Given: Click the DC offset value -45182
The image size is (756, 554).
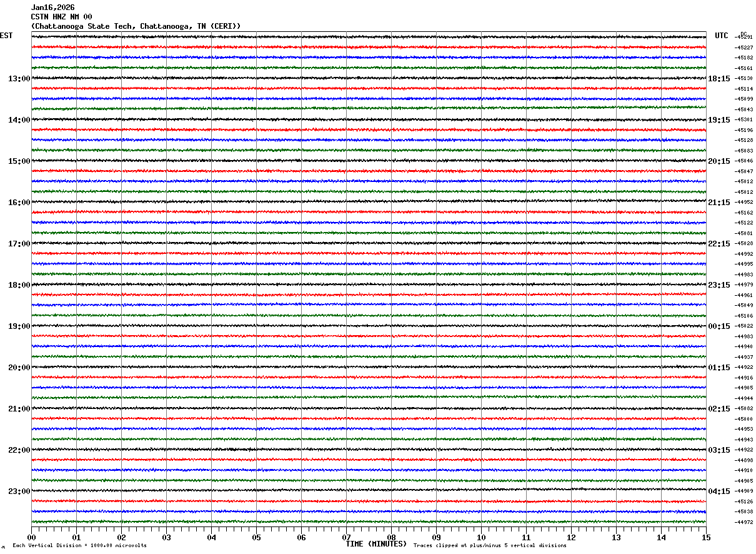Looking at the screenshot, I should [x=744, y=58].
